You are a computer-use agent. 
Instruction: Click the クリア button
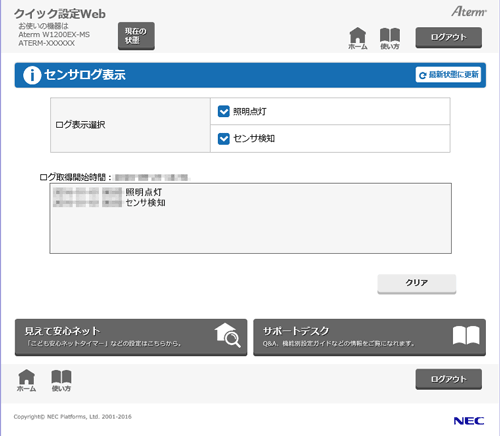417,284
